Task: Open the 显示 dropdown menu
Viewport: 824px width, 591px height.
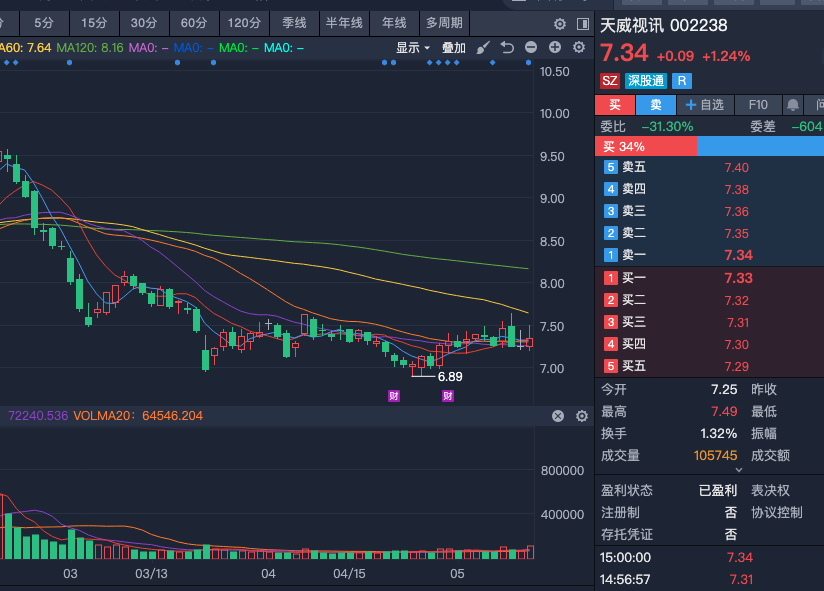Action: coord(413,48)
